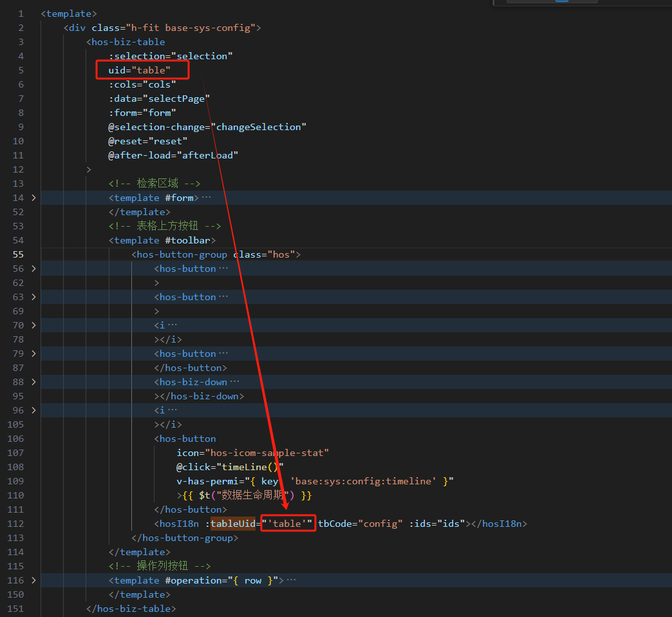Unfold the template #operation block on line 116
Screen dimensions: 672x617
pos(33,580)
